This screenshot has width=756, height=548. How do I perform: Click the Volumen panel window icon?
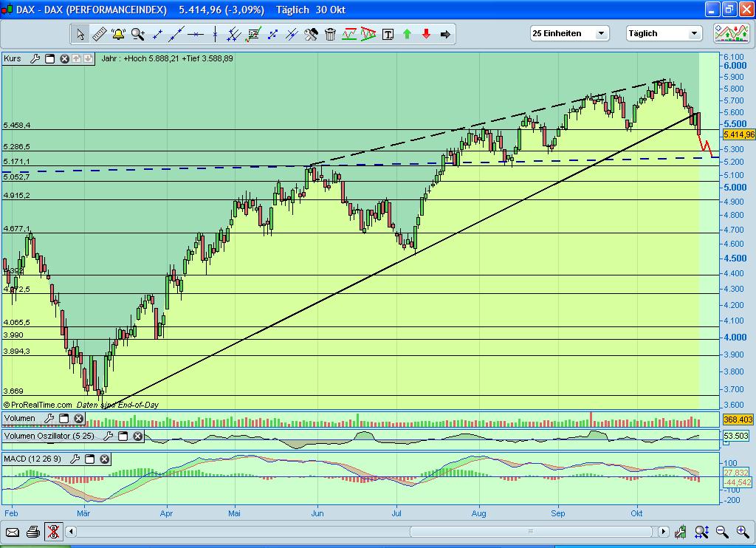pos(63,419)
